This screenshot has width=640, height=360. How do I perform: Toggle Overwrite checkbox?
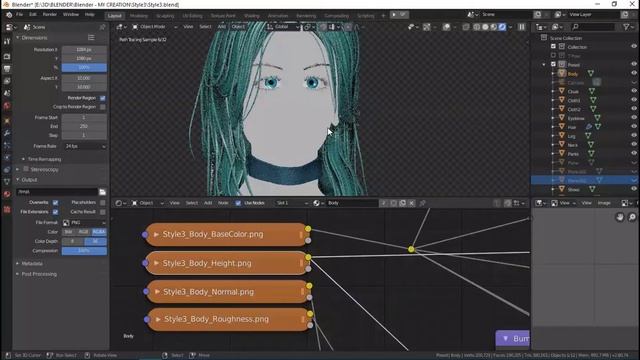pos(56,202)
